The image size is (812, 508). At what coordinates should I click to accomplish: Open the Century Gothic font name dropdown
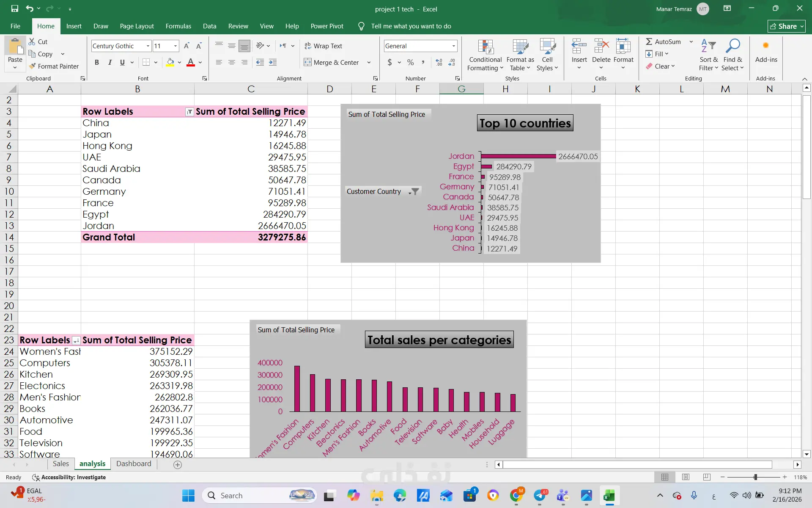click(148, 46)
